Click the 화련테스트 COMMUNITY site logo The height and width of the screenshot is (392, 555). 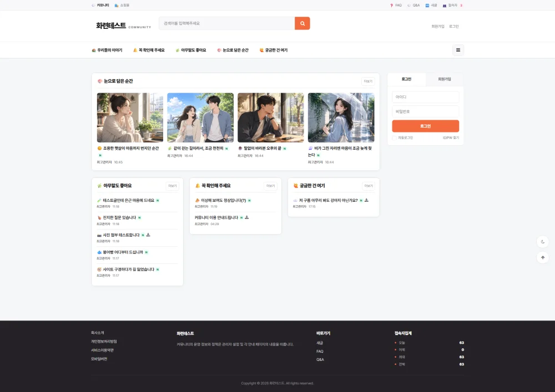[124, 26]
